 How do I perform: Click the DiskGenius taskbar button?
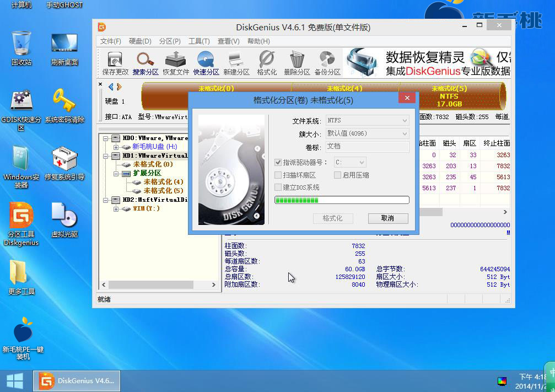77,381
